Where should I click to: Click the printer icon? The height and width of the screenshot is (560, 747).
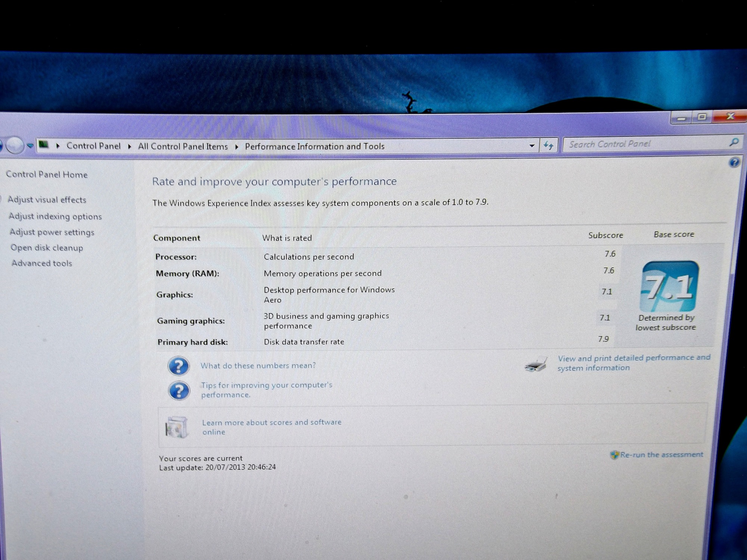pos(536,364)
